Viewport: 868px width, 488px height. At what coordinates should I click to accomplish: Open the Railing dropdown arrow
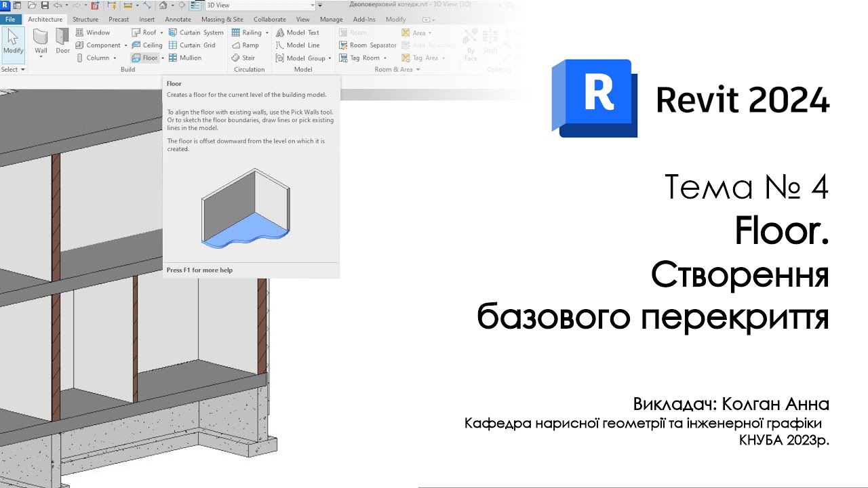[267, 33]
